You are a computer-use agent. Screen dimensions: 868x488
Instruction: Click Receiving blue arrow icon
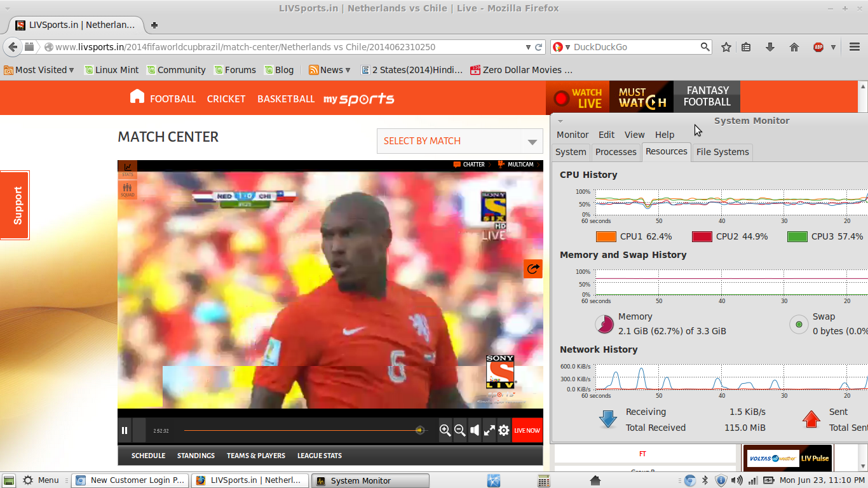pyautogui.click(x=608, y=419)
